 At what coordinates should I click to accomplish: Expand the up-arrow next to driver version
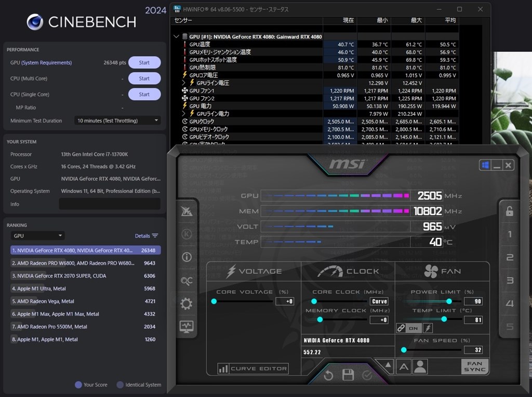(x=388, y=365)
